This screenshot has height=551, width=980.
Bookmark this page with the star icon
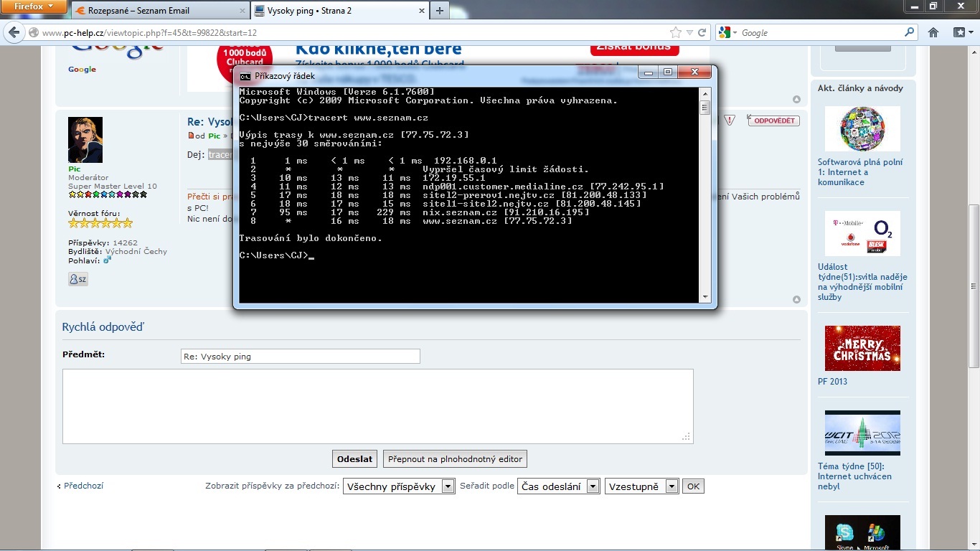(x=675, y=33)
